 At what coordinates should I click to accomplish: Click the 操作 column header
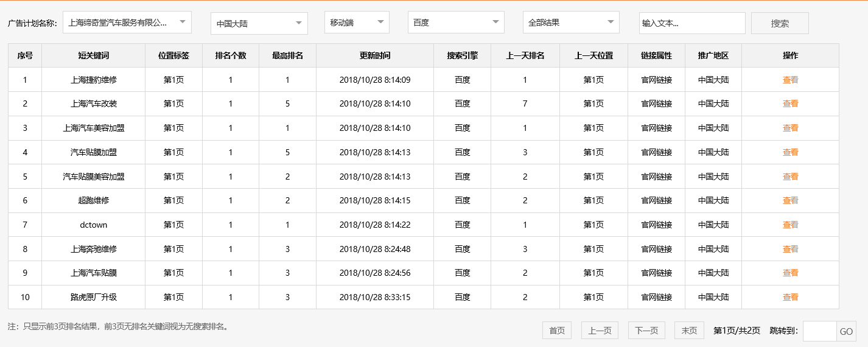tap(790, 55)
